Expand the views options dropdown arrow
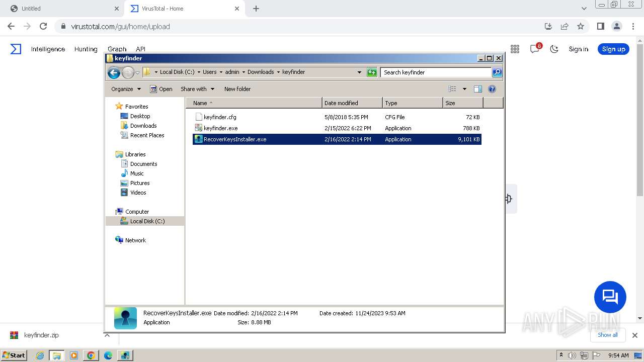Screen dimensions: 644x362 coord(464,89)
